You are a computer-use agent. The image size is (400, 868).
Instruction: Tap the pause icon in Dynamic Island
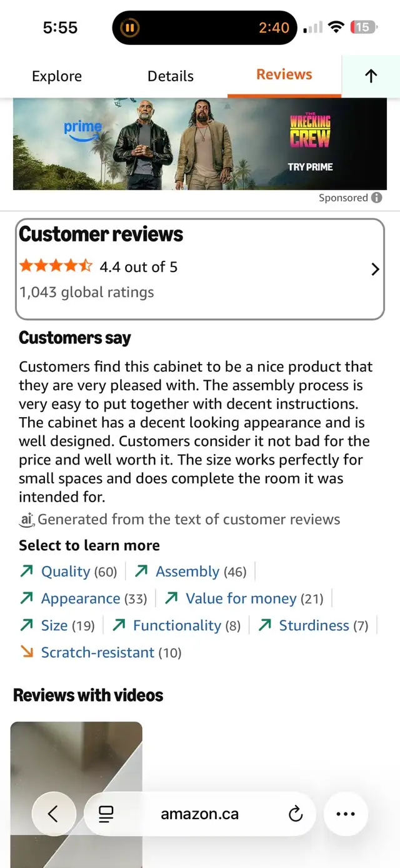click(x=129, y=28)
